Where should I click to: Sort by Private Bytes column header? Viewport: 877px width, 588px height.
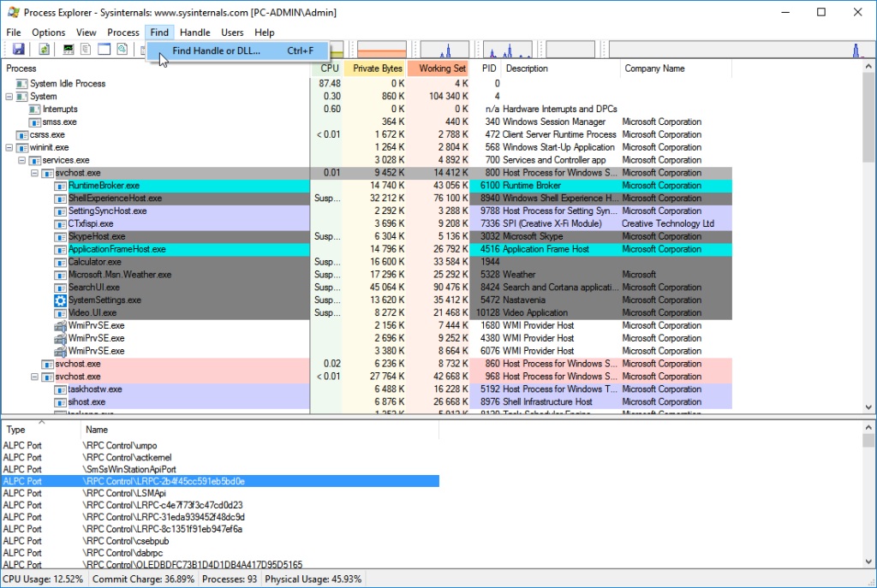tap(377, 68)
